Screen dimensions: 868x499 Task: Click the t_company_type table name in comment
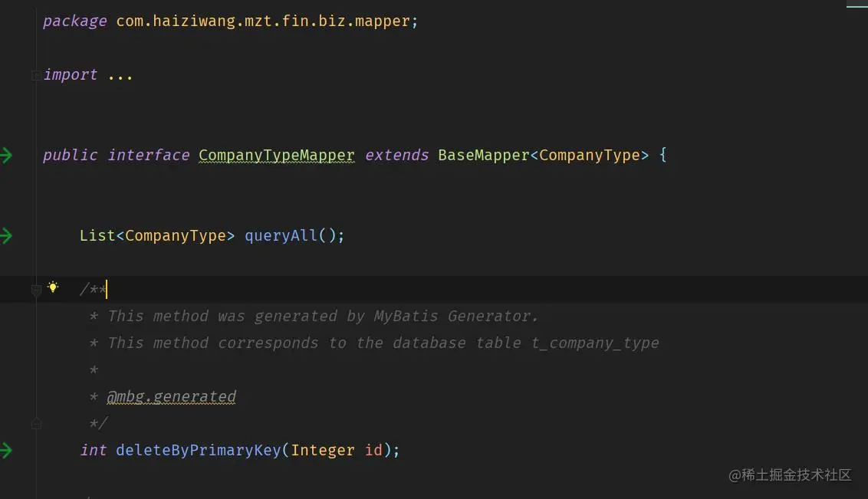tap(595, 343)
